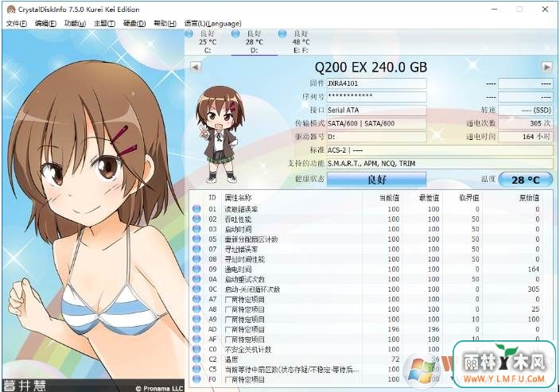Click the status orb for attribute 08
The height and width of the screenshot is (392, 560).
pyautogui.click(x=196, y=259)
